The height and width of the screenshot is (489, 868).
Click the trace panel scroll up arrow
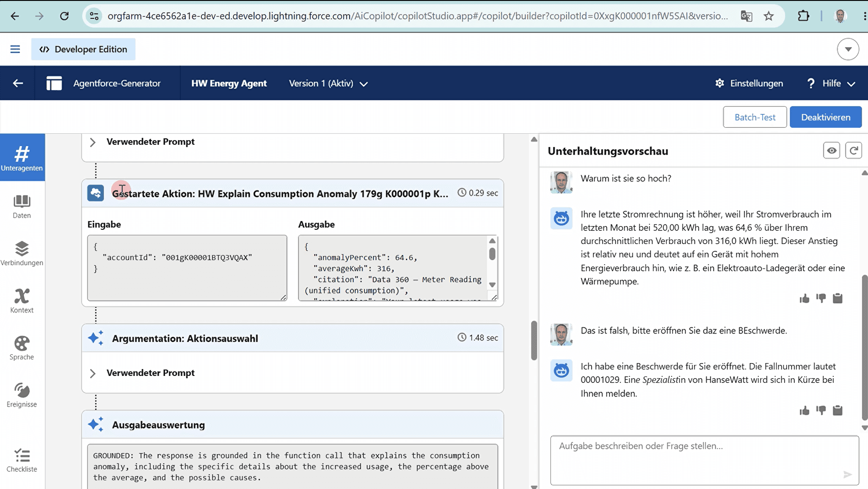tap(534, 139)
